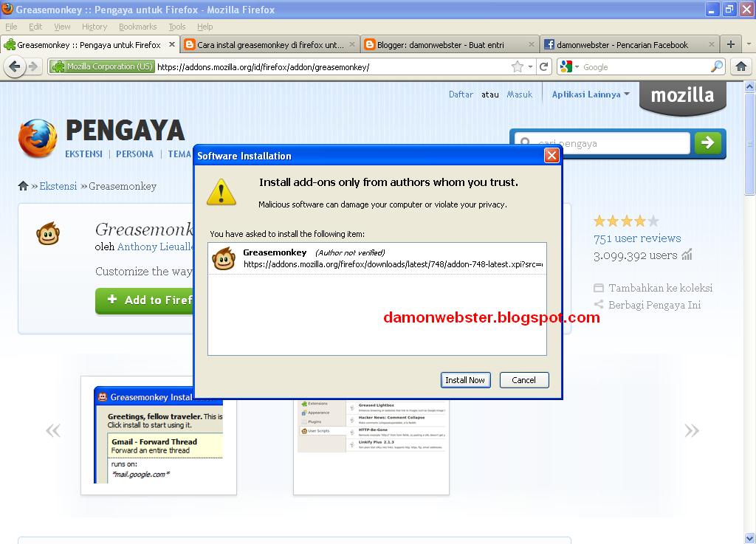Click the vertical scrollbar thumb

pyautogui.click(x=749, y=144)
